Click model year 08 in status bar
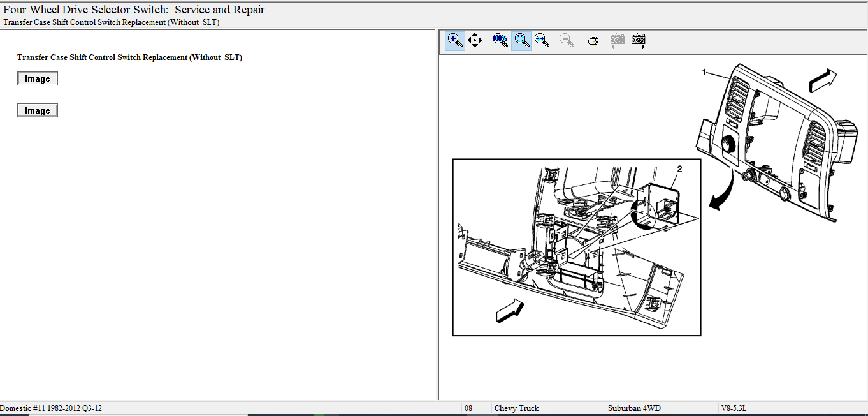 (x=468, y=408)
